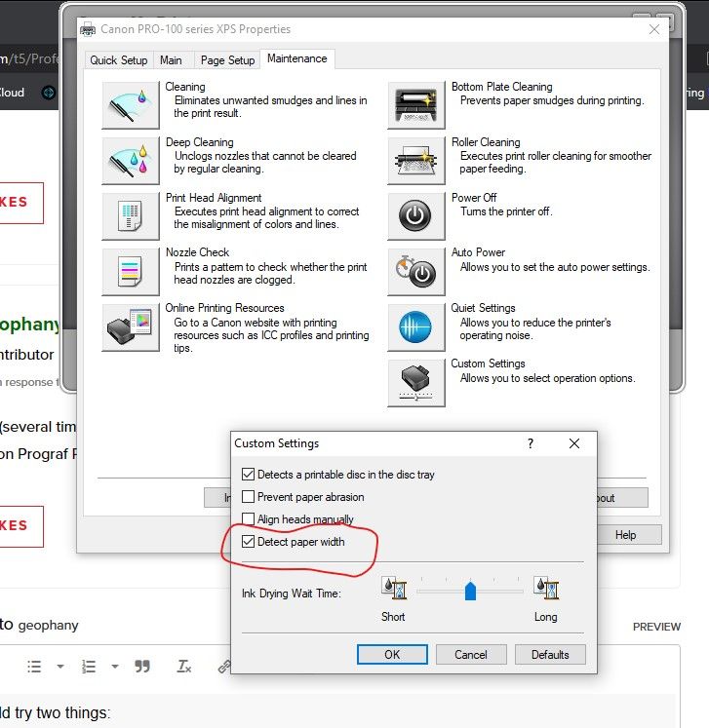Click 'Print Head Alignment' label text
The width and height of the screenshot is (709, 728).
tap(214, 198)
